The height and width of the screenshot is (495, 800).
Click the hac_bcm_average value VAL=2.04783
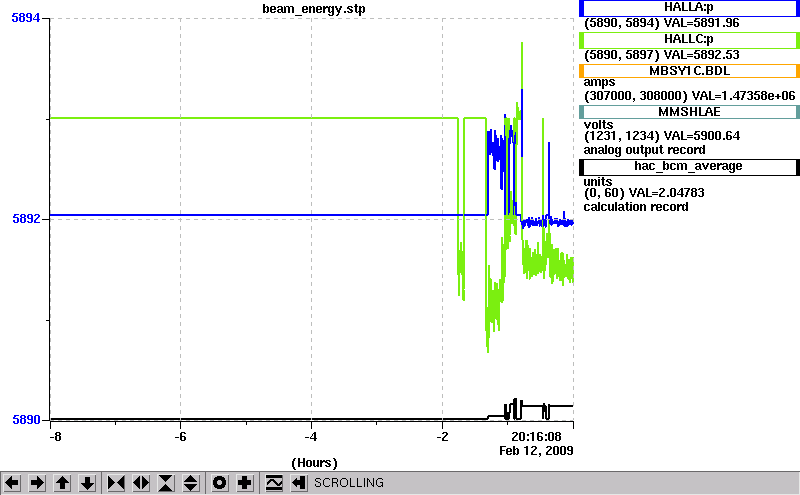(666, 193)
